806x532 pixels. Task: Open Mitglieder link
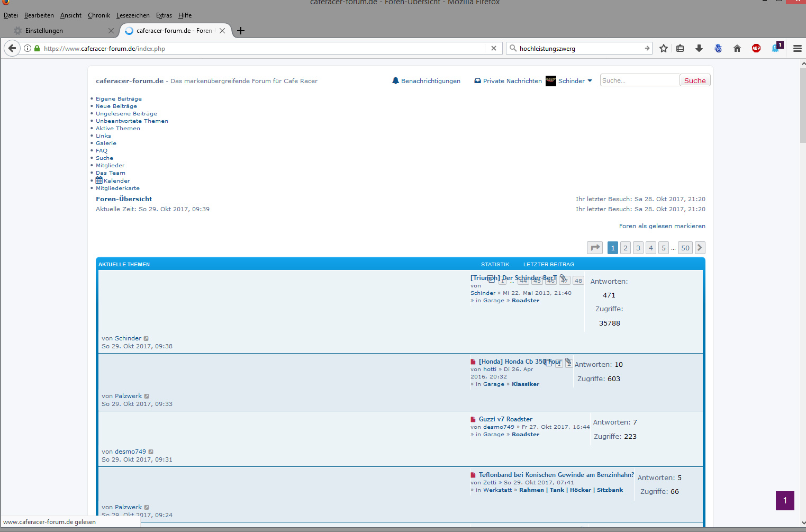coord(110,166)
